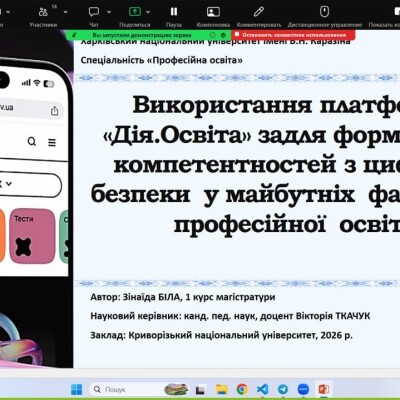Click the 'You started screen share' banner
Screen dimensions: 400x400
tap(142, 35)
